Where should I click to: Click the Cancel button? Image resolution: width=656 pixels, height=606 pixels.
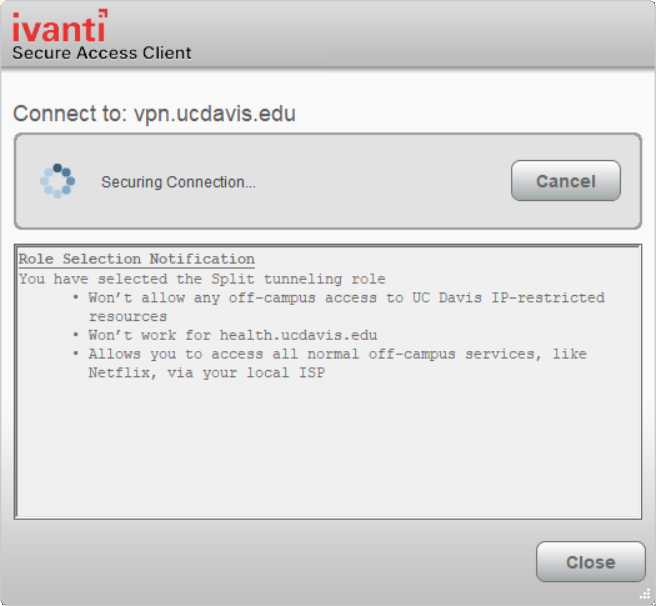click(565, 181)
